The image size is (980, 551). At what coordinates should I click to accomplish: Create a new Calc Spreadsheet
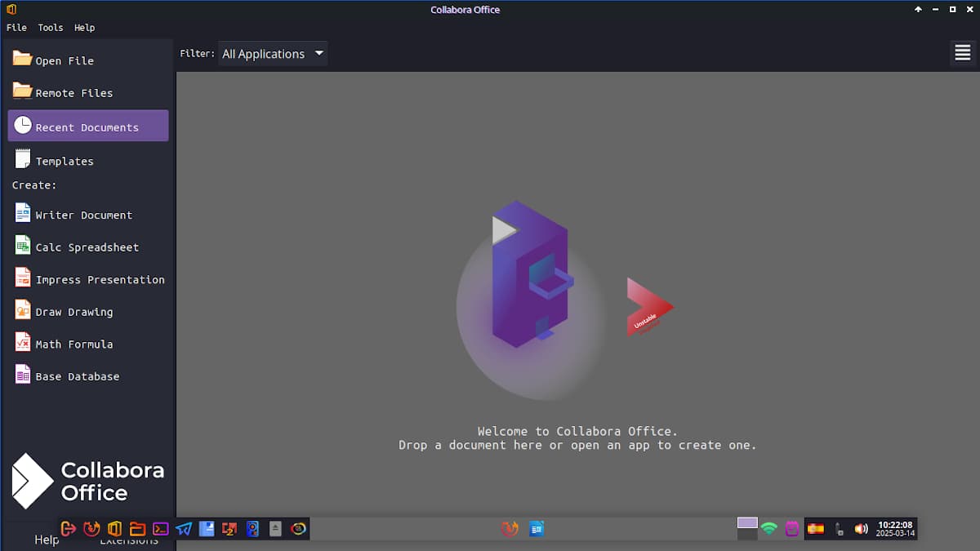tap(87, 247)
